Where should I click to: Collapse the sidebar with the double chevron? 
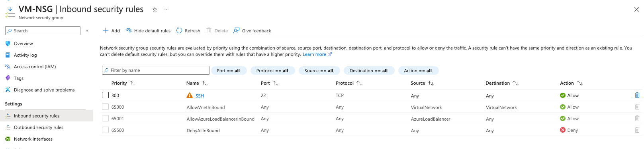pos(87,31)
